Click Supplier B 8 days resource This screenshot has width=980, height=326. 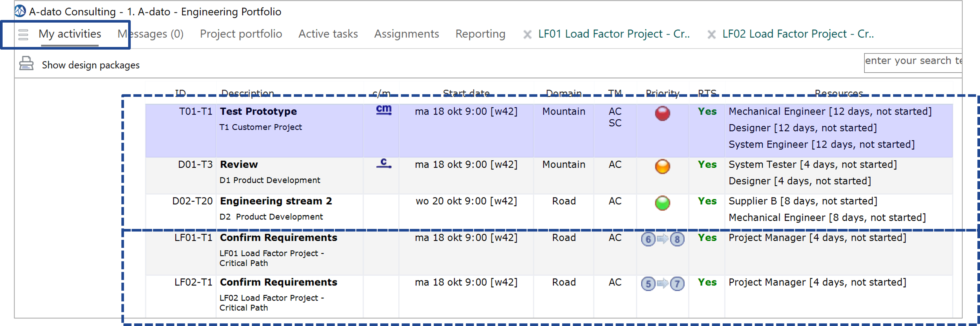click(x=803, y=201)
